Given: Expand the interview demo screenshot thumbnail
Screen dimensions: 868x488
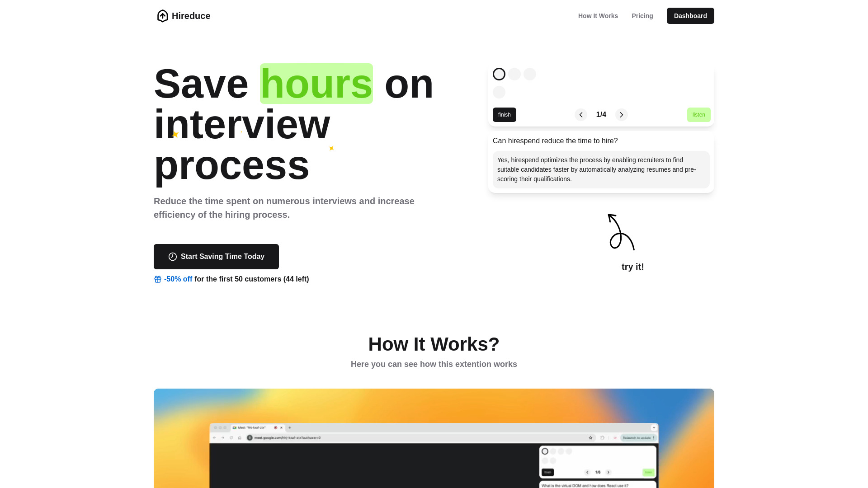Looking at the screenshot, I should tap(434, 438).
